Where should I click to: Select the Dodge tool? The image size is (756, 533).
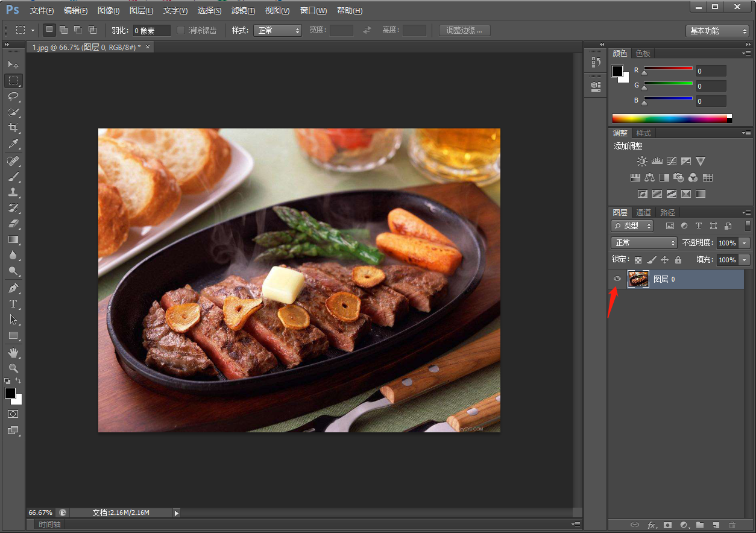click(13, 271)
